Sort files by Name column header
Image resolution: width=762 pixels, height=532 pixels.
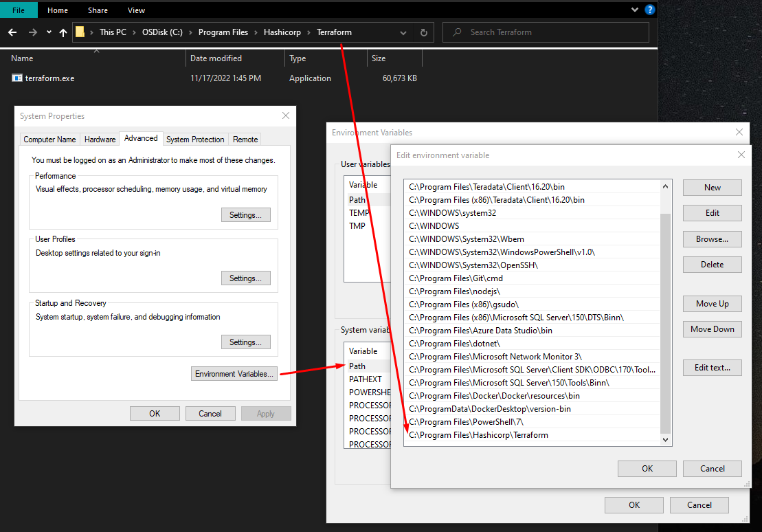coord(23,58)
